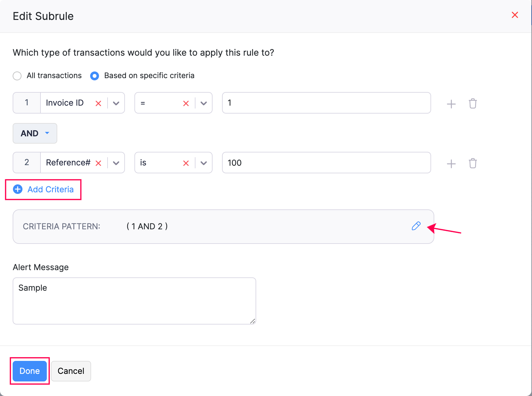The height and width of the screenshot is (396, 532).
Task: Expand the Invoice ID field dropdown
Action: [x=116, y=103]
